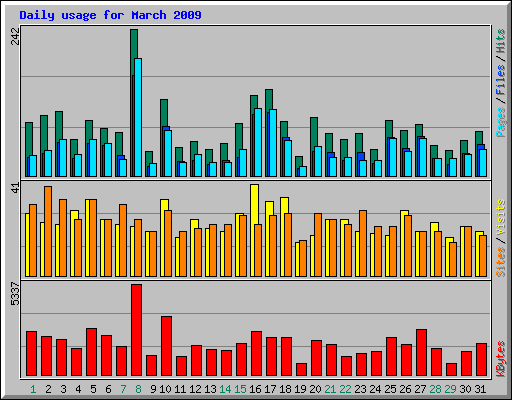The height and width of the screenshot is (400, 512).
Task: Click day '16' on the x-axis
Action: (255, 389)
